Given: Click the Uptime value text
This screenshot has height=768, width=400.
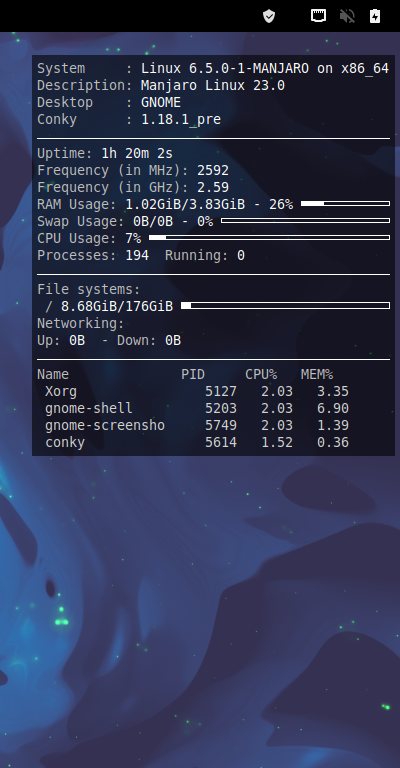Looking at the screenshot, I should coord(137,153).
